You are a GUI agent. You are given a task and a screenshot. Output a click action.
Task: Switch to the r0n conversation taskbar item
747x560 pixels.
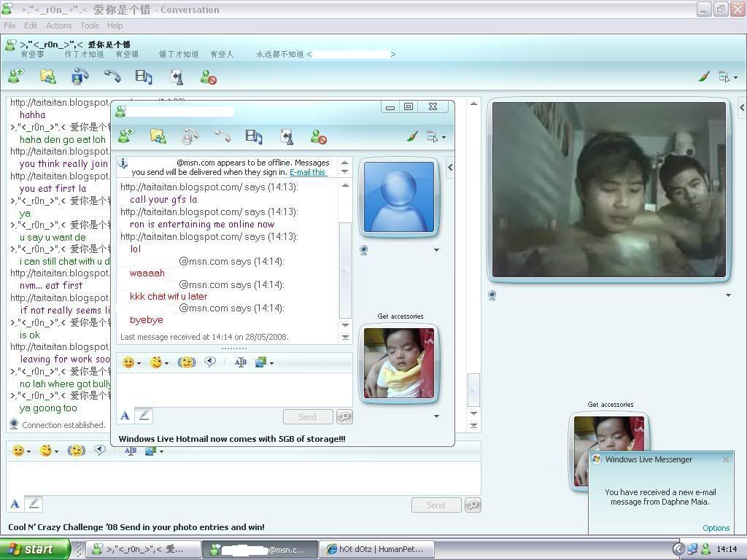point(144,549)
